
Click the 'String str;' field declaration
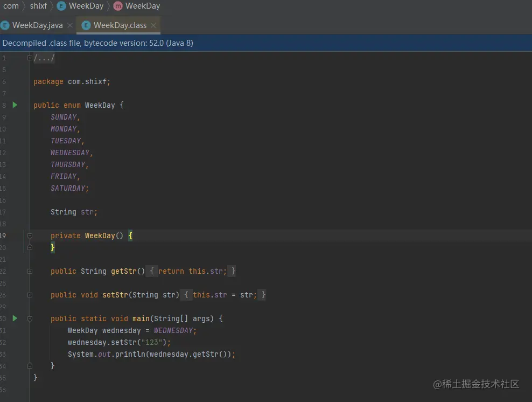tap(74, 212)
